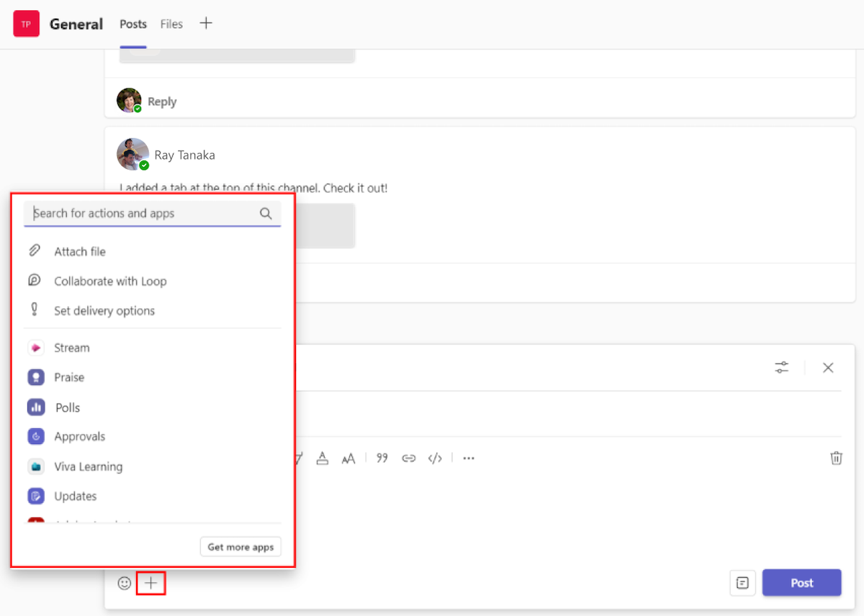Open the Approvals app
This screenshot has height=616, width=864.
[79, 436]
